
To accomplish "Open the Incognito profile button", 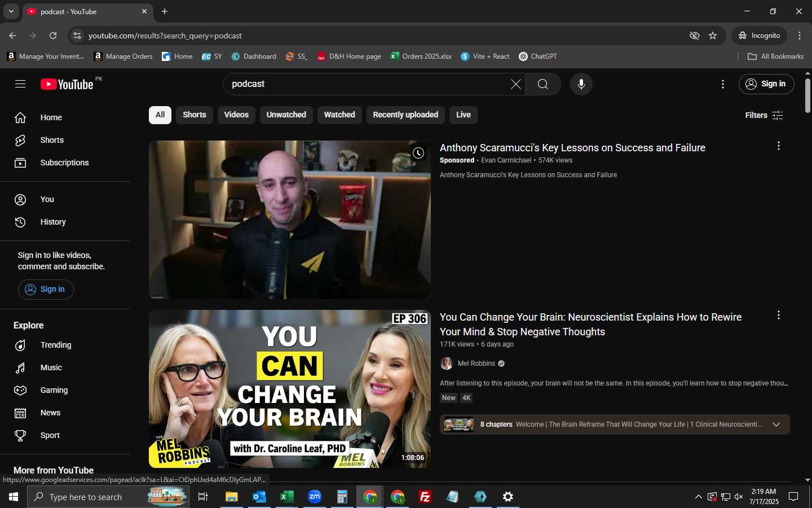I will point(759,36).
